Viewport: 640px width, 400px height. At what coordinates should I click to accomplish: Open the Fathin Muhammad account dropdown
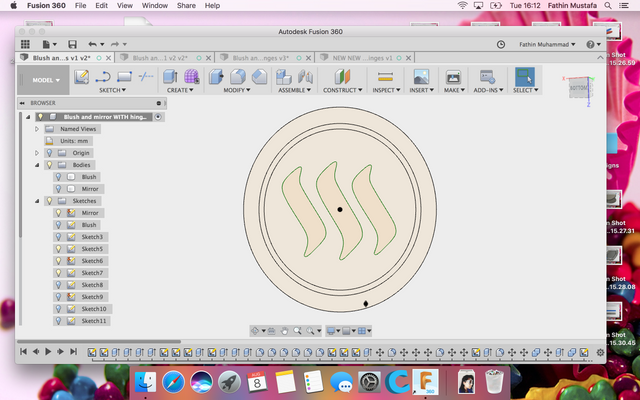click(x=547, y=44)
